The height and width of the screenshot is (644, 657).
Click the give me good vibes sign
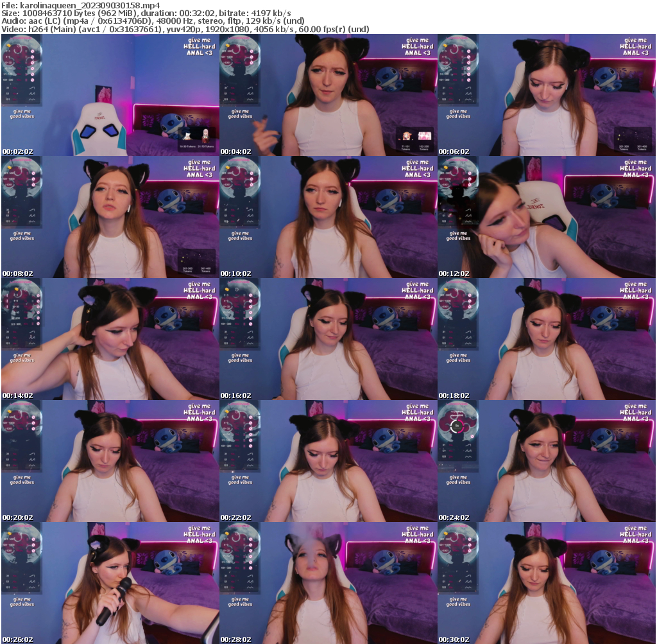(x=22, y=113)
